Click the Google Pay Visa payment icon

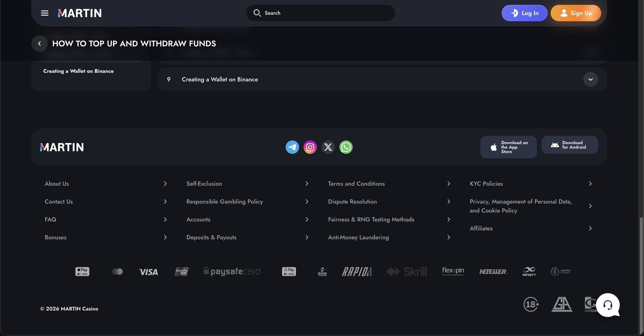289,272
